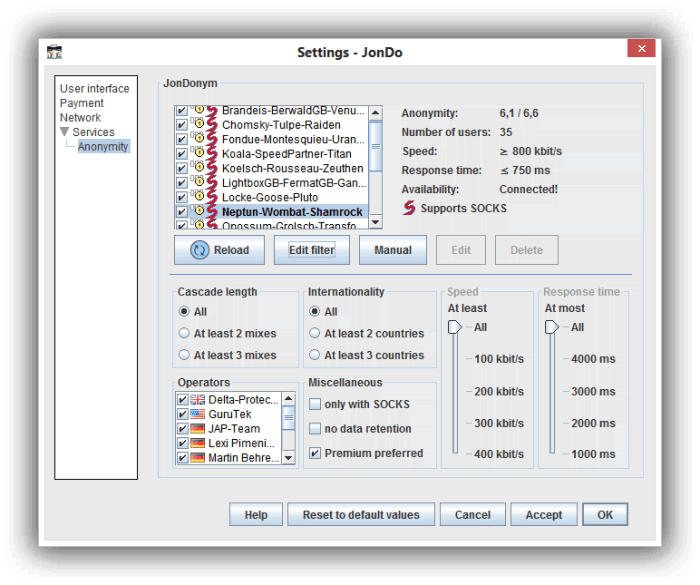Click the cascade list scrollbar thumb
Viewport: 700px width, 585px height.
[x=376, y=146]
